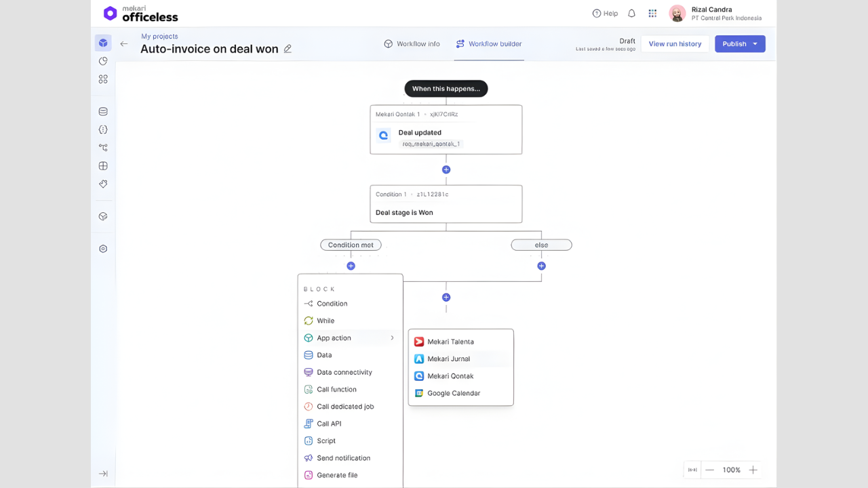
Task: Zoom in using the plus control
Action: click(x=753, y=470)
